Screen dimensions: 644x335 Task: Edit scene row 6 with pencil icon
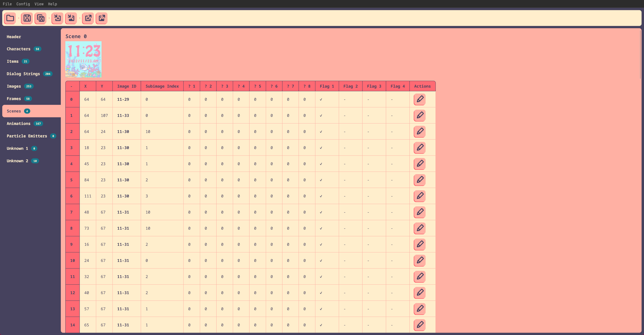point(420,196)
